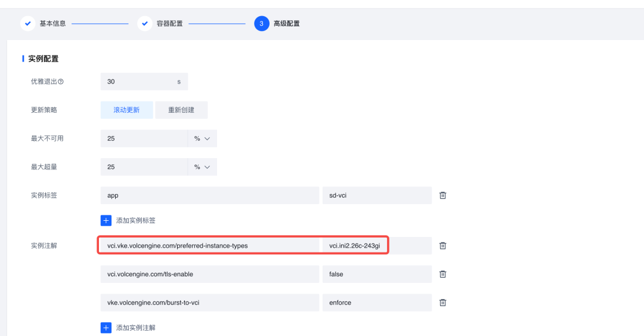The image size is (644, 336).
Task: Edit annotation value vci.ini2.26c-243gi
Action: tap(377, 245)
